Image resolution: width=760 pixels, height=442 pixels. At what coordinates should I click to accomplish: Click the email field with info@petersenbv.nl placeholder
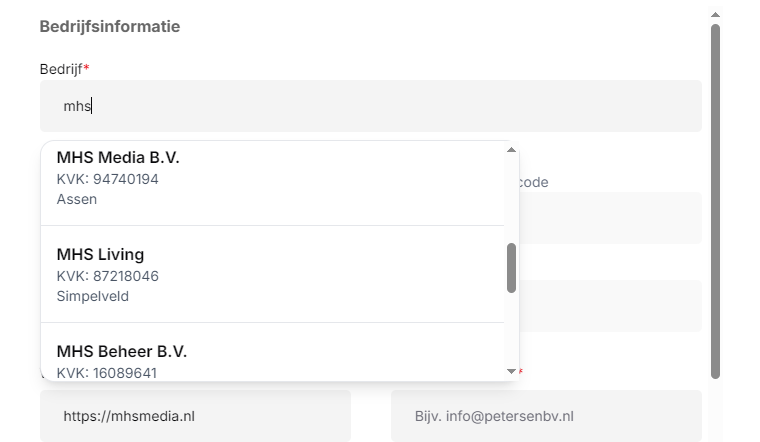point(545,416)
